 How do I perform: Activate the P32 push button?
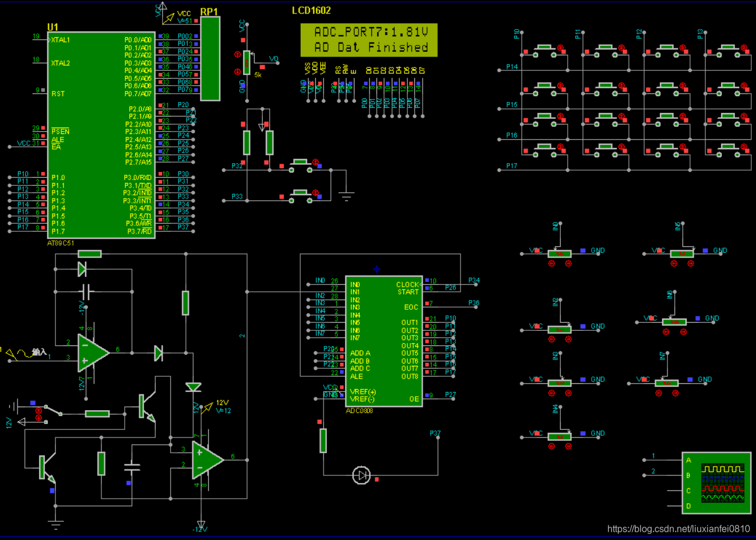300,165
